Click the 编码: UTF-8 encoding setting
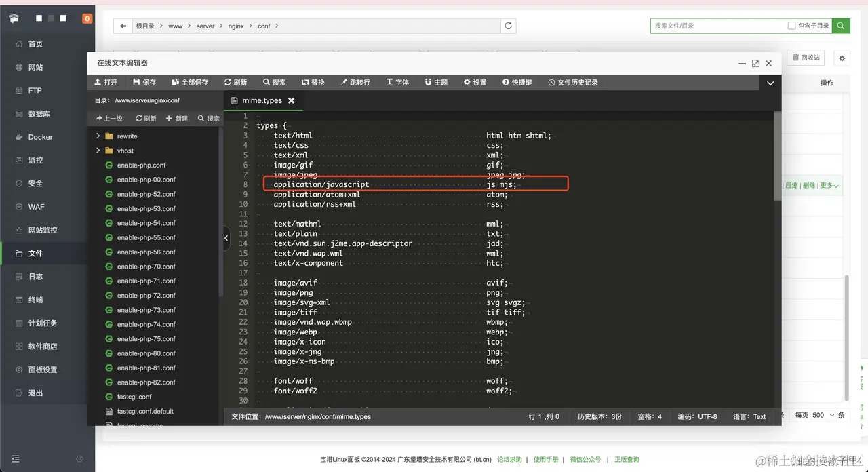The width and height of the screenshot is (868, 472). coord(697,416)
